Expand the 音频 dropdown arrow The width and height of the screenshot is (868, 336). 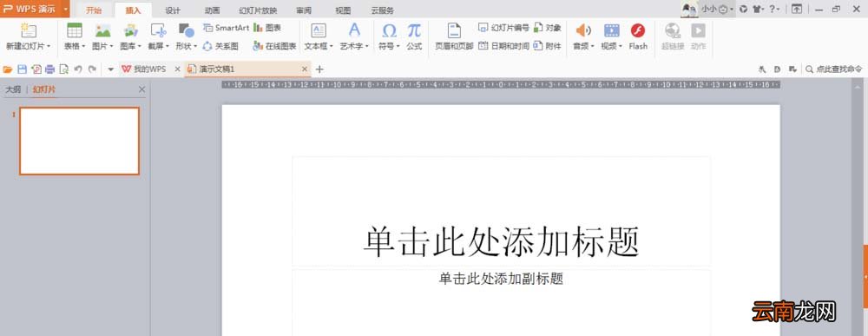pos(592,47)
